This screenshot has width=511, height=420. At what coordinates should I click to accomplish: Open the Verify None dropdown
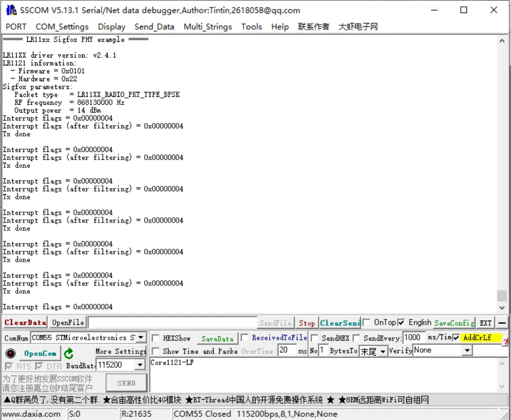466,350
